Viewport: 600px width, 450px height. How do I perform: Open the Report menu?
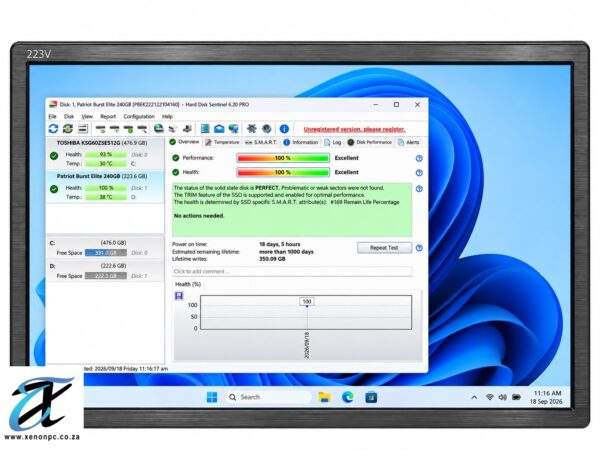tap(108, 116)
